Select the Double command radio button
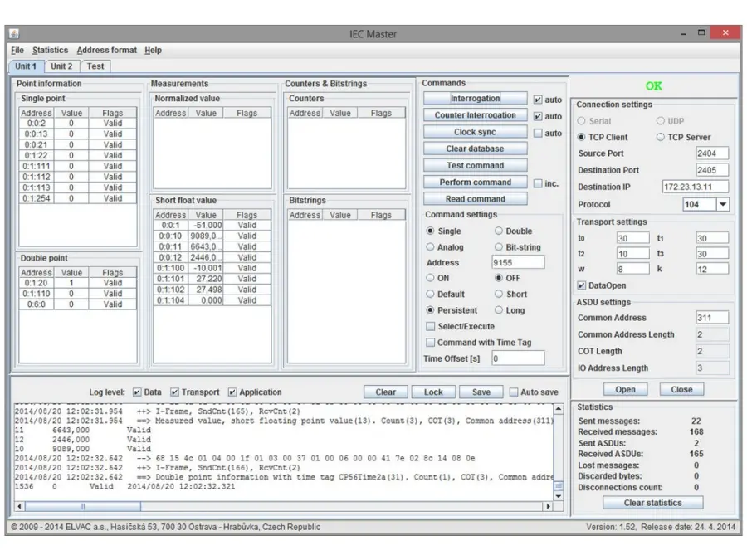This screenshot has width=747, height=560. click(x=499, y=231)
